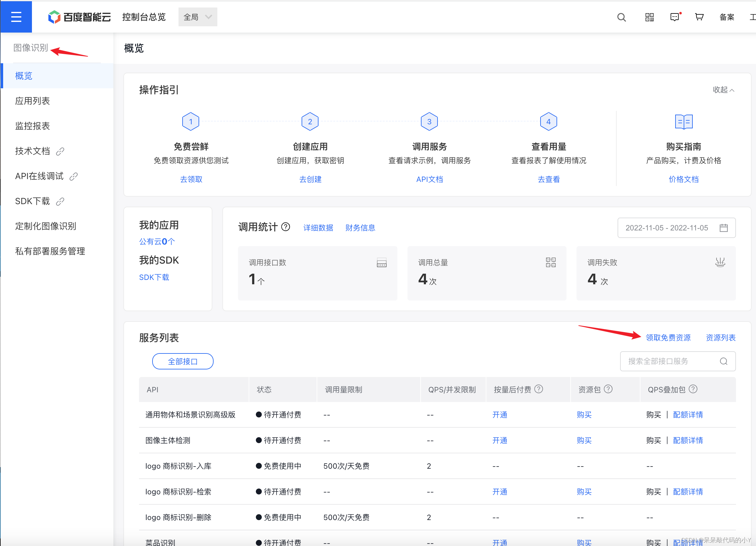Click help icon beside 调用统计
Viewport: 756px width, 546px height.
(x=286, y=227)
